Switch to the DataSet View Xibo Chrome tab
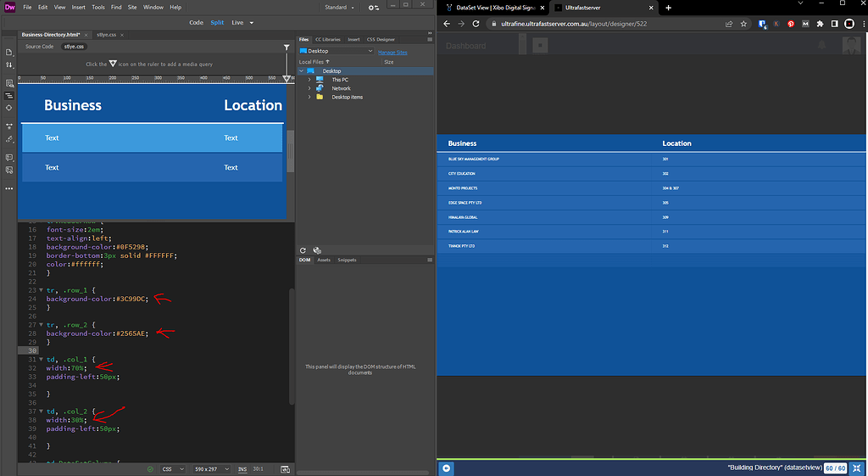The image size is (868, 476). (495, 8)
